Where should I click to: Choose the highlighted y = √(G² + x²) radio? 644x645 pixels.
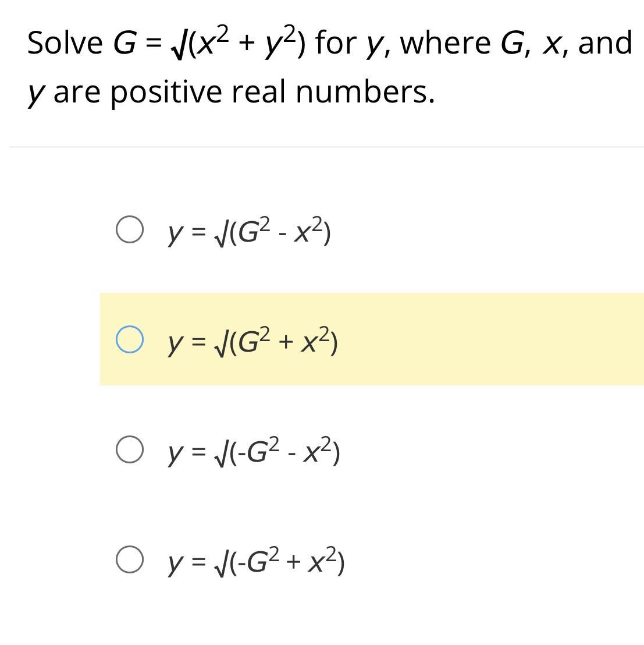pos(129,339)
